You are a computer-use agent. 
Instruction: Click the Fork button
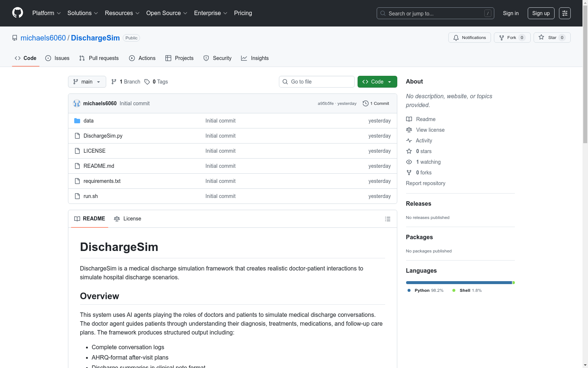512,38
